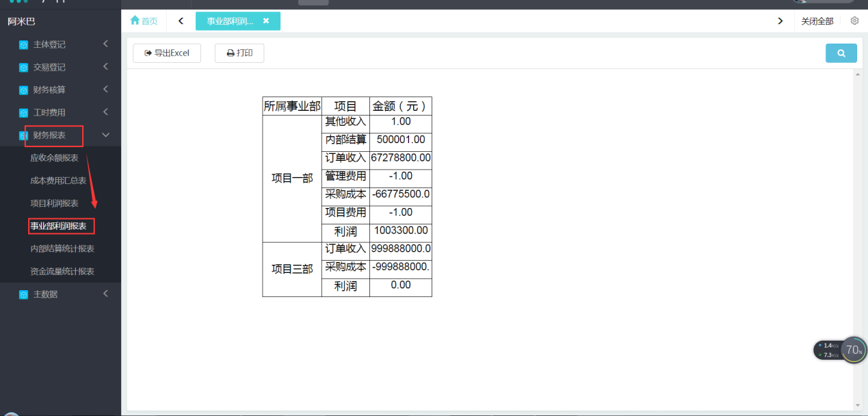
Task: Click 关闭全部 to close all tabs
Action: click(817, 21)
